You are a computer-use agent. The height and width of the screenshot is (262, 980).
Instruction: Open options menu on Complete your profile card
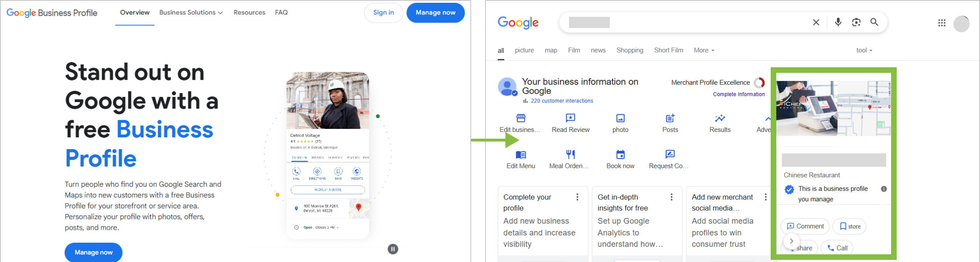point(577,197)
